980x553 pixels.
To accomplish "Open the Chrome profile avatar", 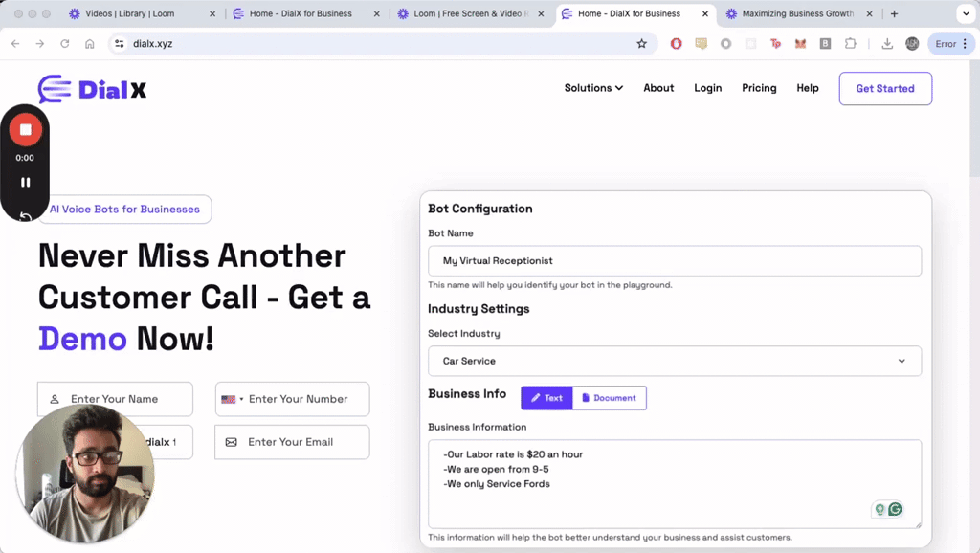I will point(912,44).
